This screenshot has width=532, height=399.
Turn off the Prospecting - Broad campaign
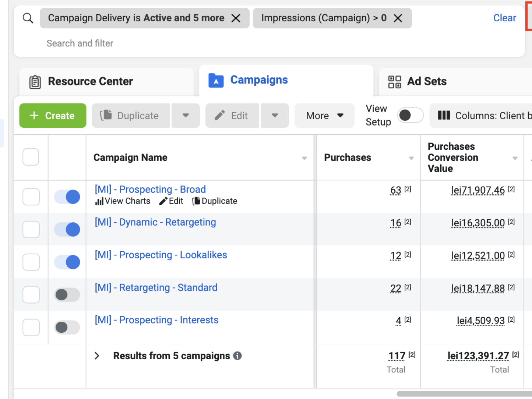coord(67,197)
